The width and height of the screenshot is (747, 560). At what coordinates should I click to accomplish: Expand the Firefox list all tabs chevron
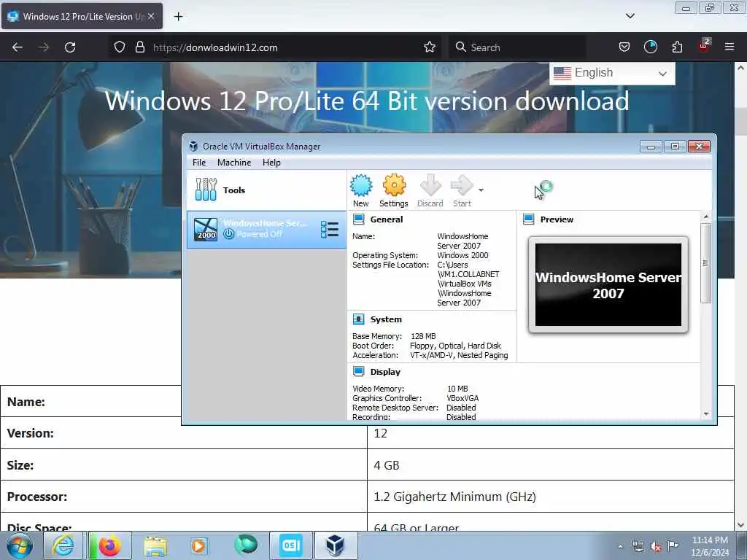click(630, 16)
